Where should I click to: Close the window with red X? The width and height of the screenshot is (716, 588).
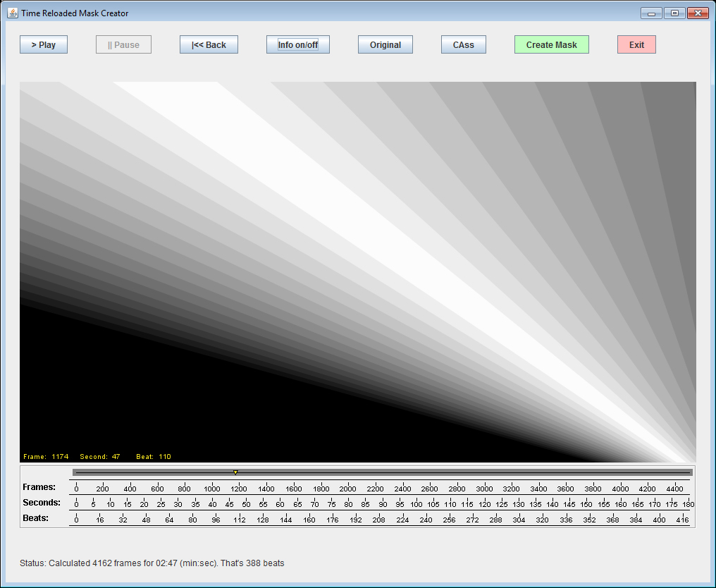(x=697, y=13)
